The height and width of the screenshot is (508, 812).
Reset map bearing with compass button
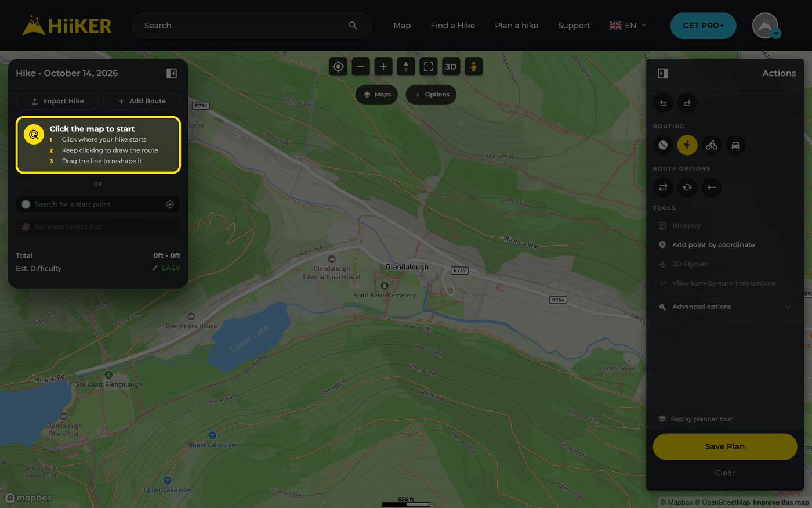406,67
